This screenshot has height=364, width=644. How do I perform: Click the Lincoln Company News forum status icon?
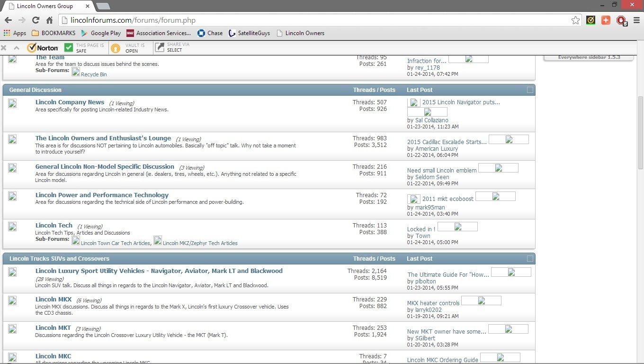click(12, 103)
